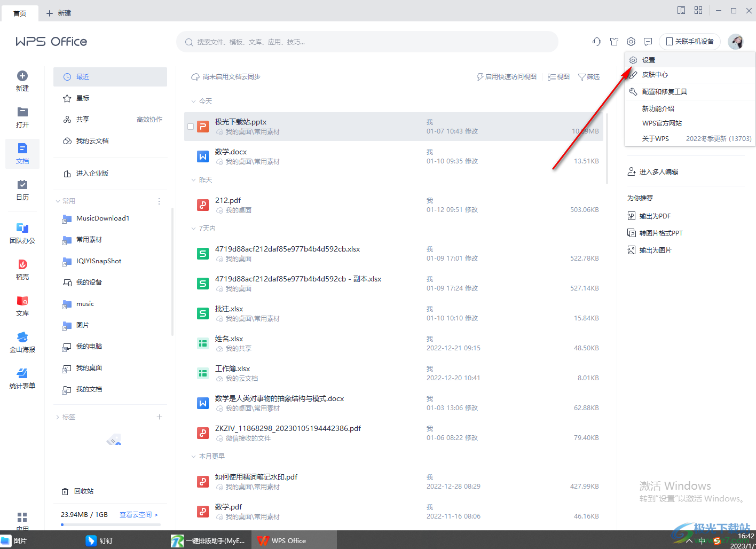Collapse the 本月更早 group
This screenshot has height=549, width=756.
[x=193, y=457]
